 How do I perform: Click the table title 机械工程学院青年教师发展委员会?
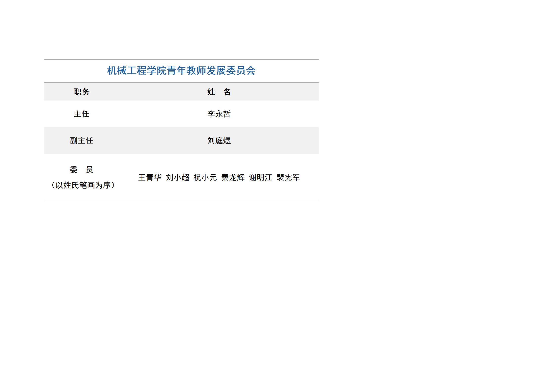(181, 71)
